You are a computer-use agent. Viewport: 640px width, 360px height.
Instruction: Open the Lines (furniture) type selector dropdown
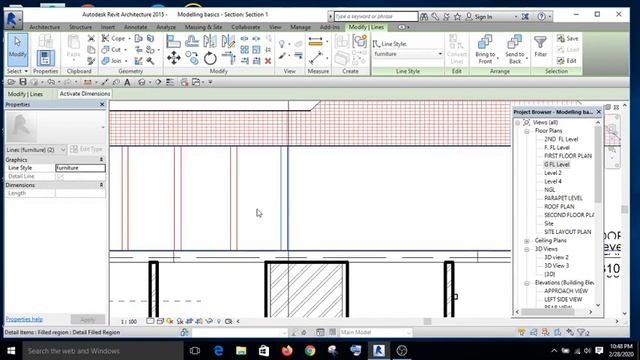tap(36, 150)
